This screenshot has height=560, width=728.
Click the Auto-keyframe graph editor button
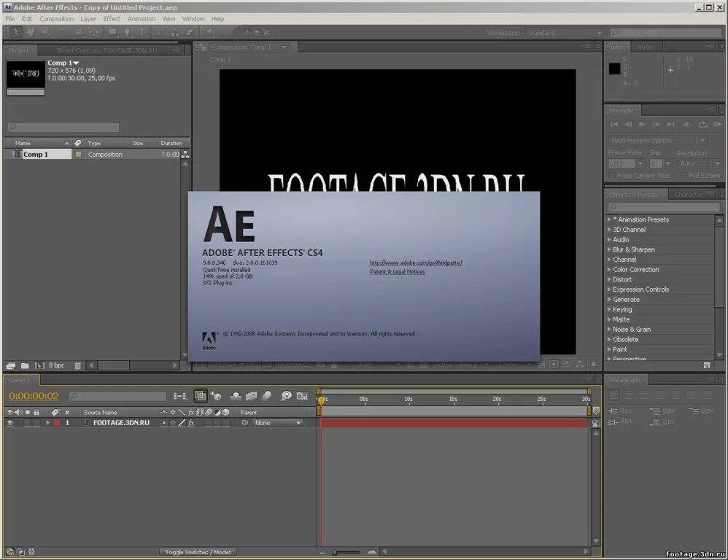[302, 396]
